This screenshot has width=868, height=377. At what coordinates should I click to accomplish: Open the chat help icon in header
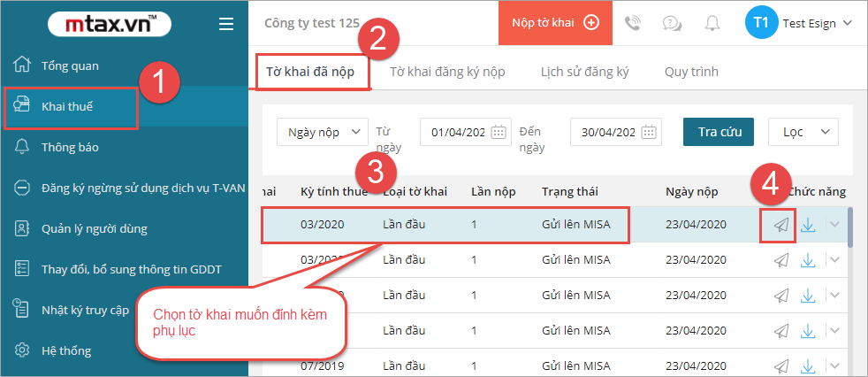coord(671,24)
